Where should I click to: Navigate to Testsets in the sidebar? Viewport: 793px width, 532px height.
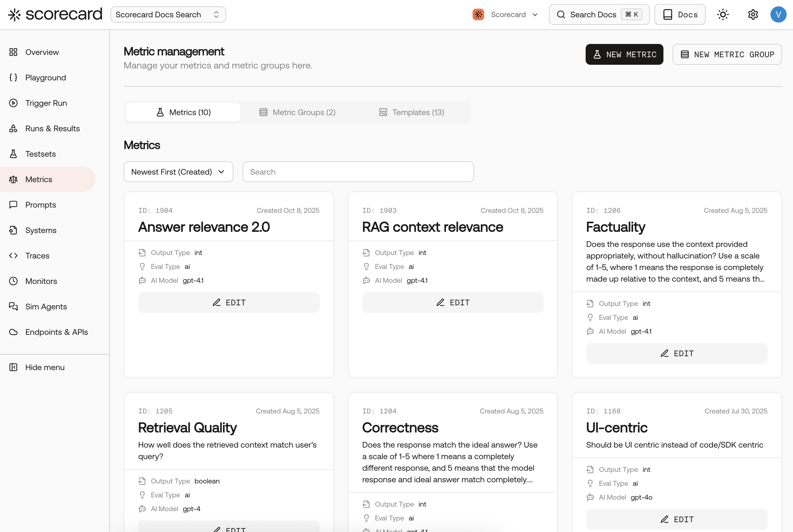[40, 154]
